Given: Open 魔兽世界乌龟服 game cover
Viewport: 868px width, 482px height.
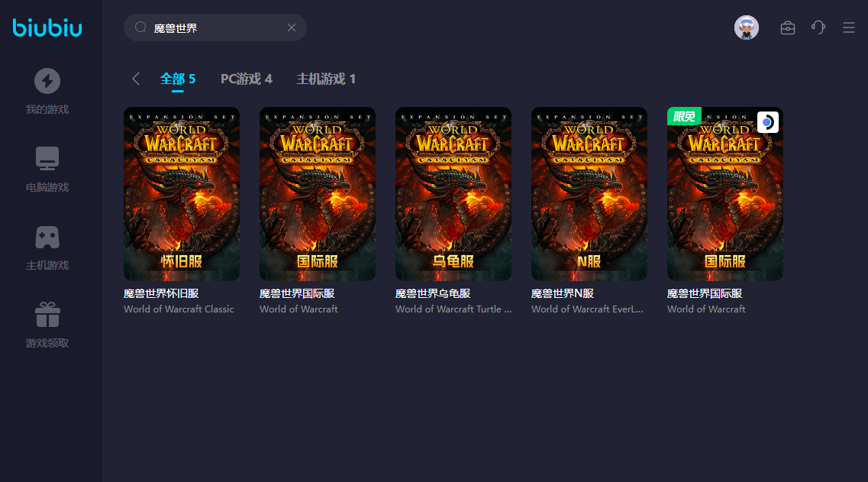Looking at the screenshot, I should 453,193.
